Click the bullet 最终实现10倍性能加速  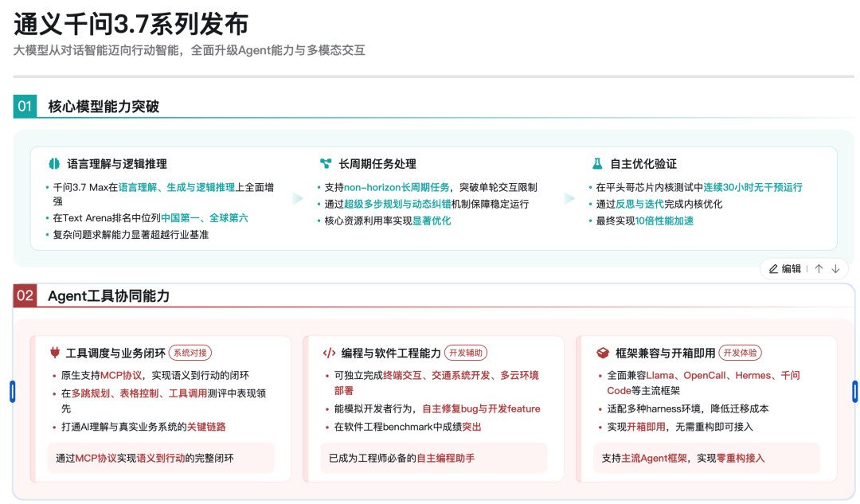[x=644, y=221]
